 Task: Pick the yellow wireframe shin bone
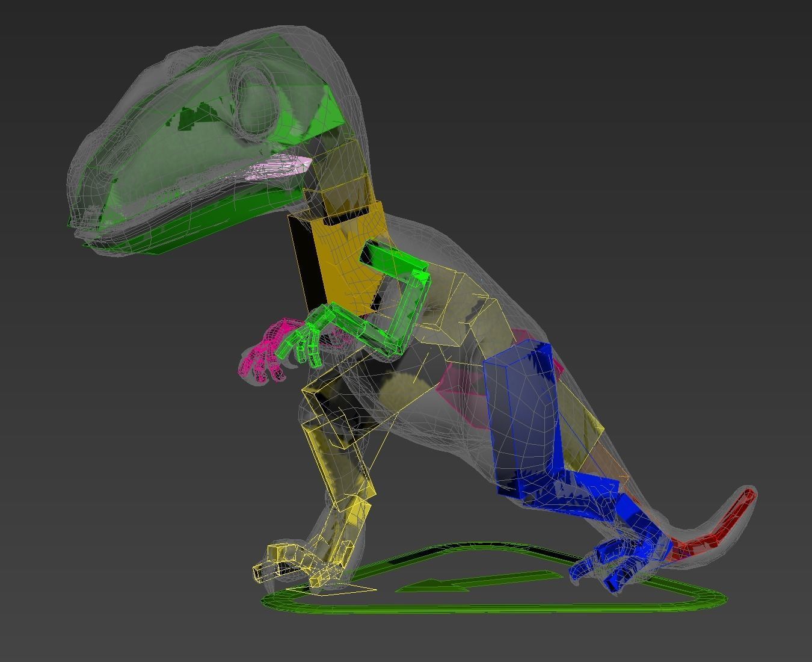(339, 463)
